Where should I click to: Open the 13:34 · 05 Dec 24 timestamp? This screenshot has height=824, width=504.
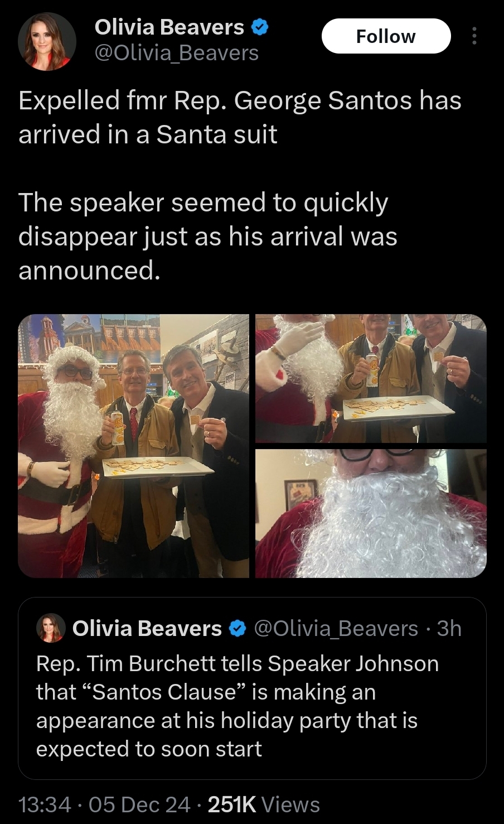tap(104, 804)
